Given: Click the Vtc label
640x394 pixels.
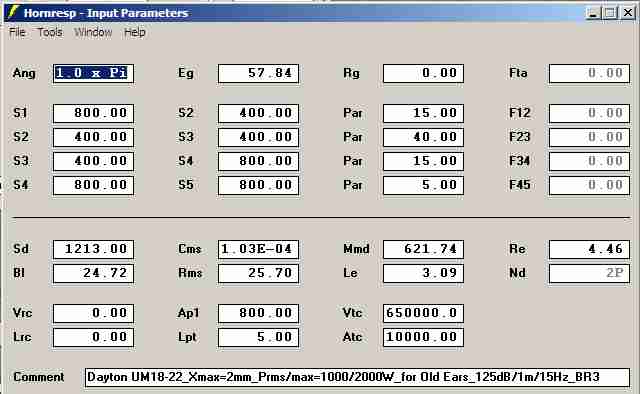Looking at the screenshot, I should (x=353, y=313).
